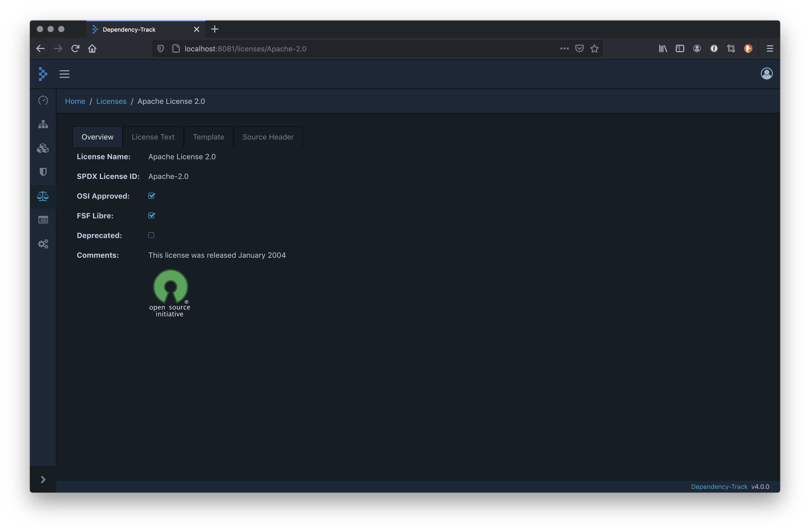The image size is (810, 532).
Task: Click the Licenses breadcrumb link
Action: (x=111, y=101)
